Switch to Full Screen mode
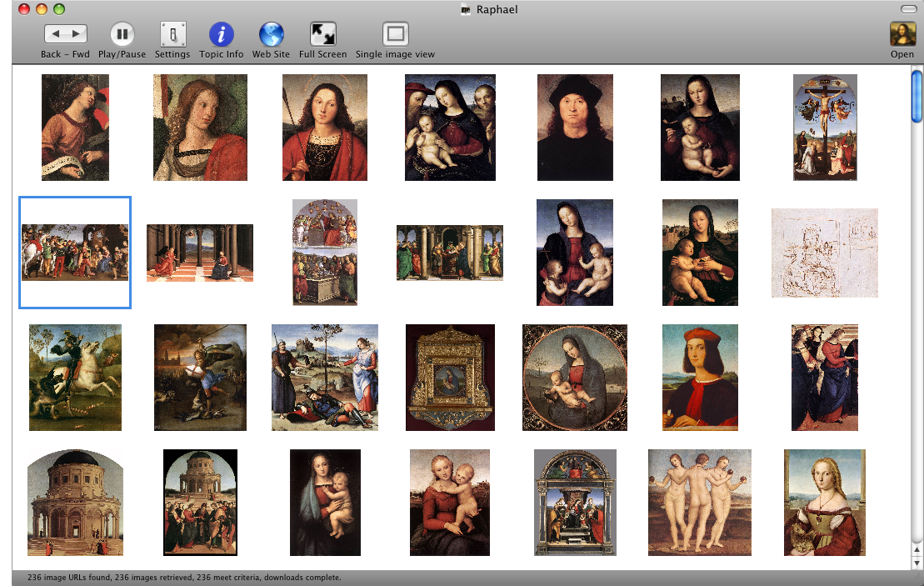Image resolution: width=924 pixels, height=586 pixels. 323,34
